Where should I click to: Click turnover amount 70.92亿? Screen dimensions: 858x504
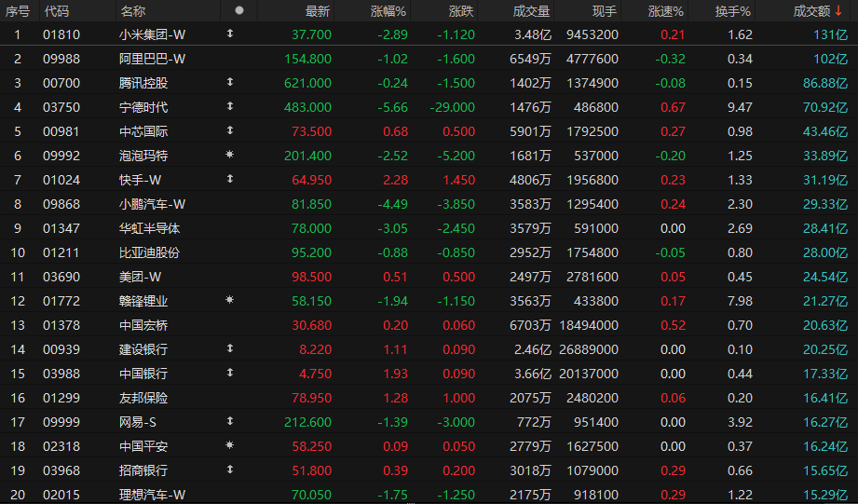tap(825, 107)
